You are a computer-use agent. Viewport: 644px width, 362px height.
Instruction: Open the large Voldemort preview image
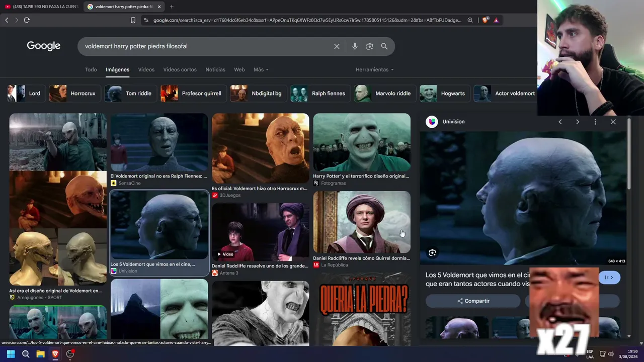[523, 198]
